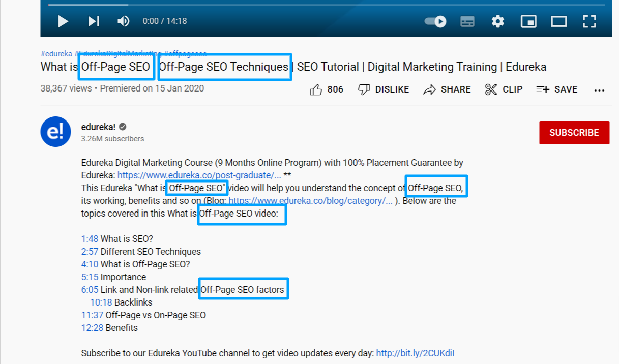Click the #edureka hashtag
The height and width of the screenshot is (364, 619).
57,53
